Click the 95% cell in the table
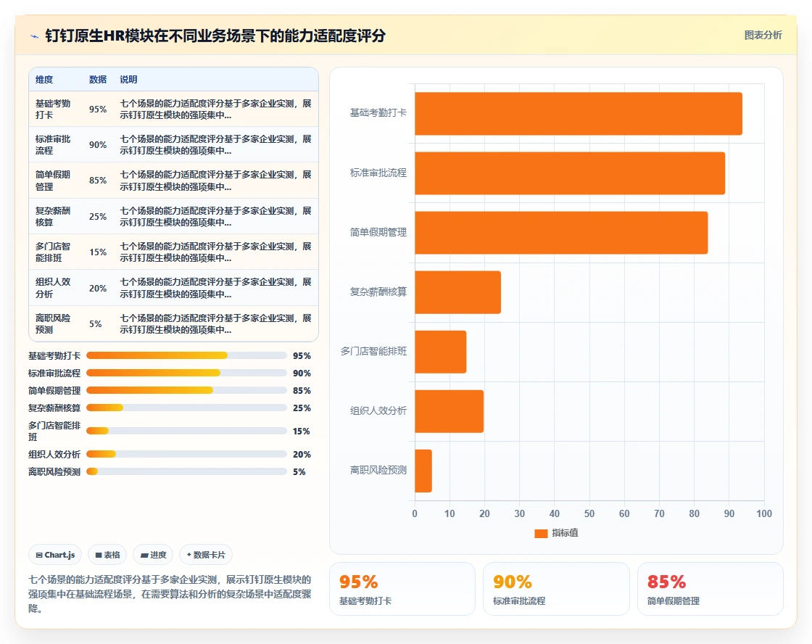The width and height of the screenshot is (812, 644). tap(98, 110)
